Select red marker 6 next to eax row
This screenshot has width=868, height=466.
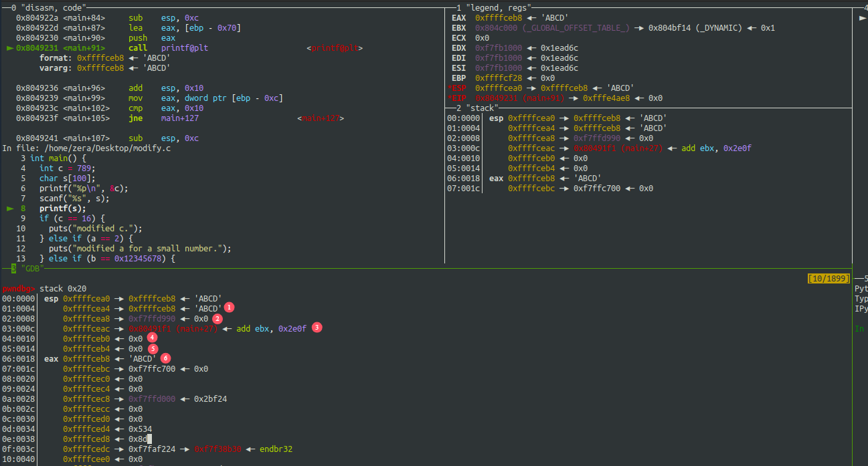tap(165, 358)
